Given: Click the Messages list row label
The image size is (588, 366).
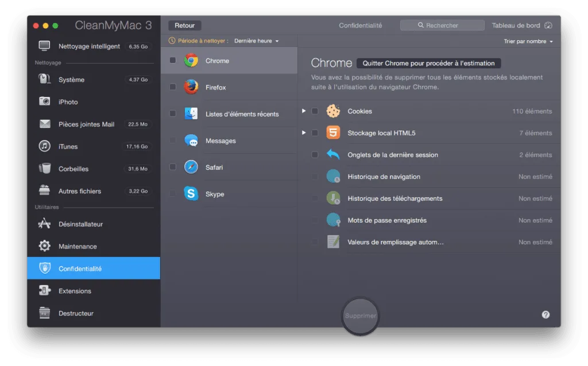Looking at the screenshot, I should click(220, 141).
